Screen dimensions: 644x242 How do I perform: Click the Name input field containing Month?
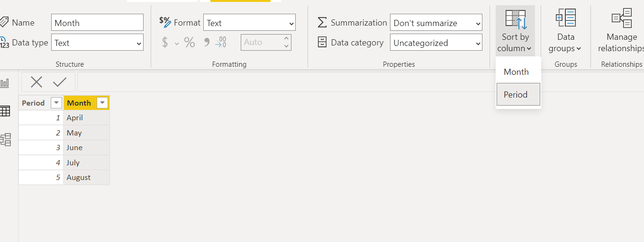pyautogui.click(x=97, y=23)
